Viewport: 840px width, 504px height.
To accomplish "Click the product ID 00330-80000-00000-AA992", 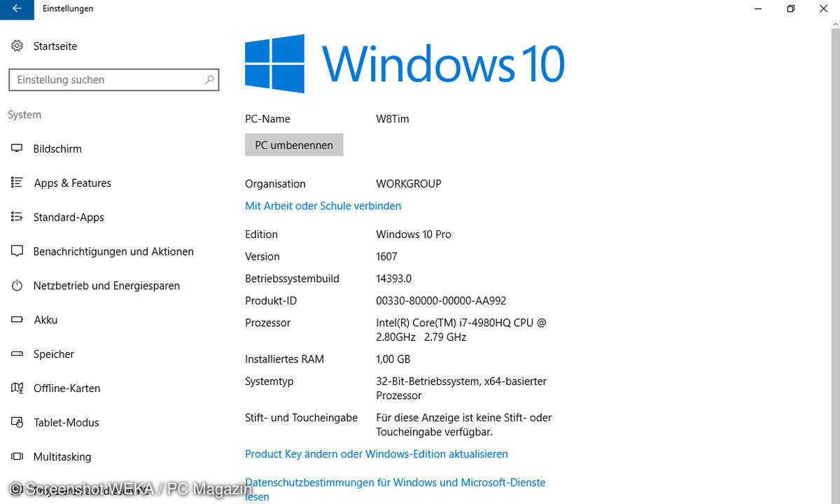I will [x=441, y=301].
